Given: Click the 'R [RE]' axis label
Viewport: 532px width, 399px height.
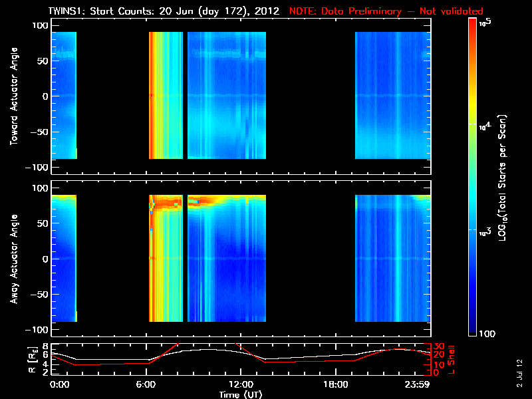Looking at the screenshot, I should [32, 360].
